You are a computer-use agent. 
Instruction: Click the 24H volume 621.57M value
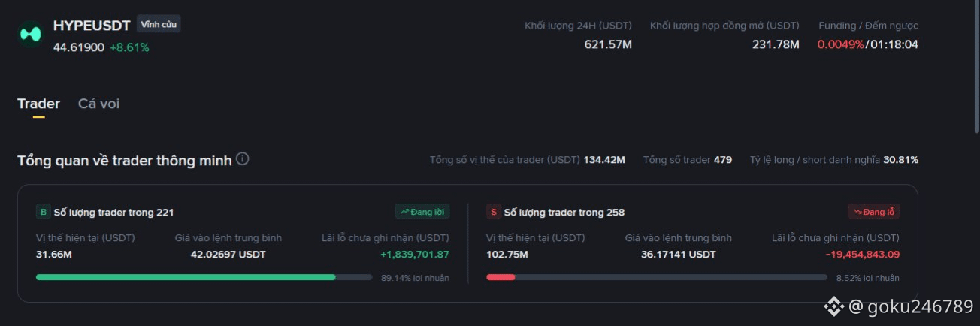click(x=608, y=44)
